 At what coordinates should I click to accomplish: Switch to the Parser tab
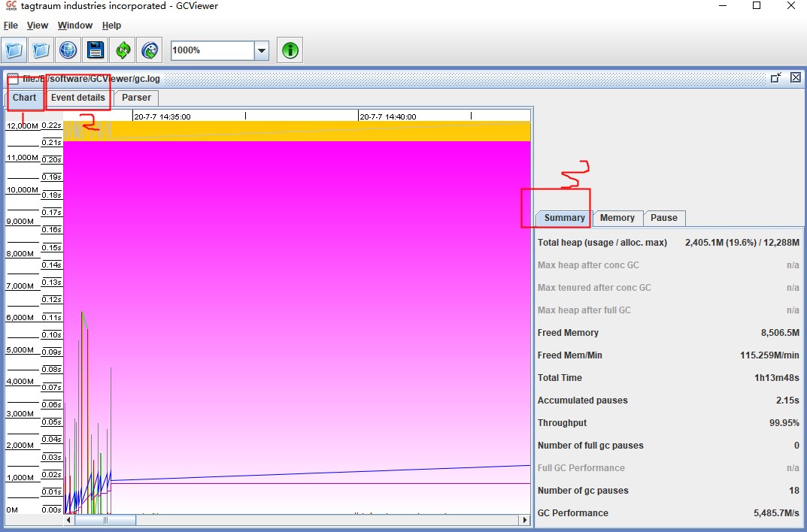click(136, 98)
